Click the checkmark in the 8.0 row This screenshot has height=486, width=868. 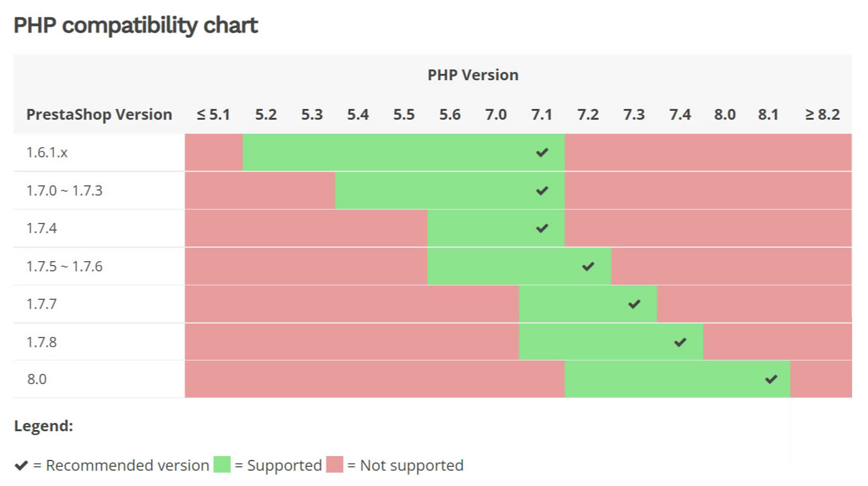coord(771,379)
